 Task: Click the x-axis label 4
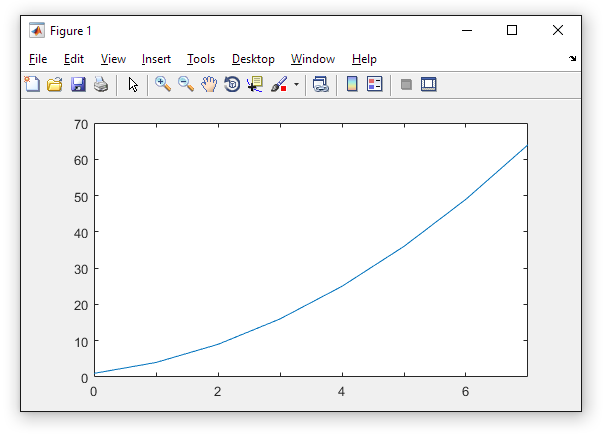tap(341, 391)
